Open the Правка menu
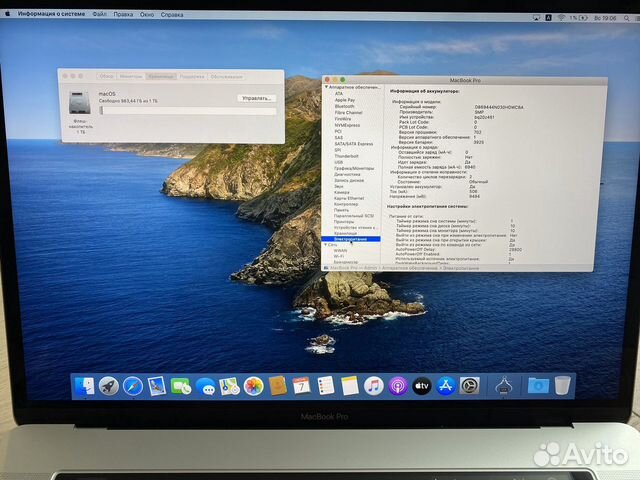640x480 pixels. [x=123, y=14]
